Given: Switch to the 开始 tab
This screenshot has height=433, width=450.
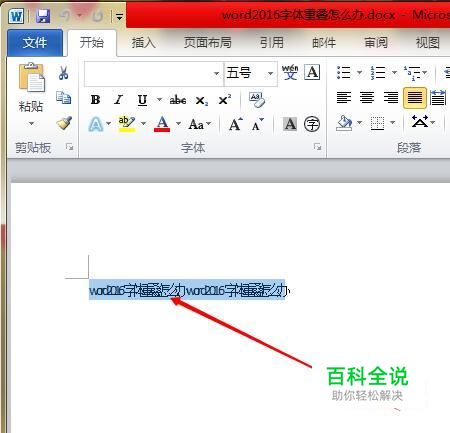Looking at the screenshot, I should coord(92,43).
